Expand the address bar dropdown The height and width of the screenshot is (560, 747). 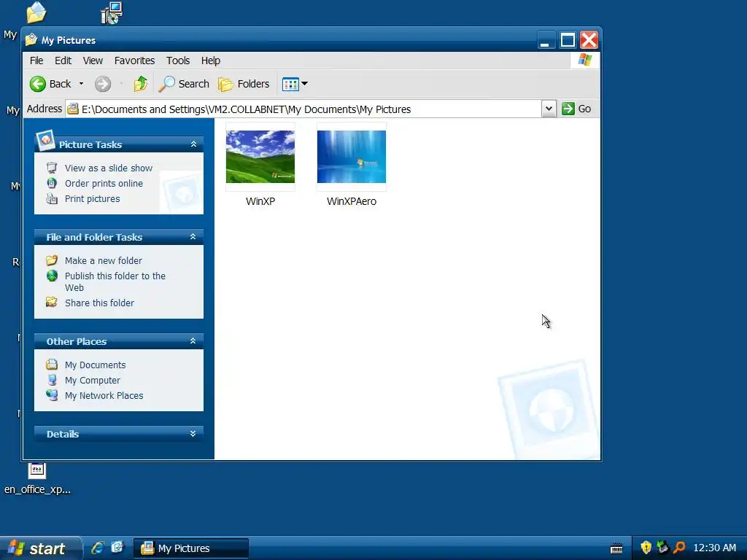coord(549,109)
